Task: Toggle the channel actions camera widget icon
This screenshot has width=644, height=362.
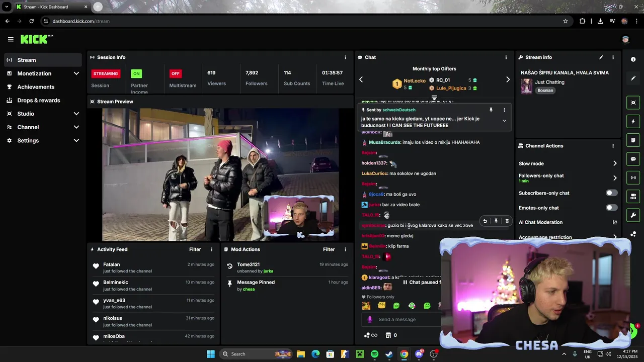Action: [x=633, y=196]
